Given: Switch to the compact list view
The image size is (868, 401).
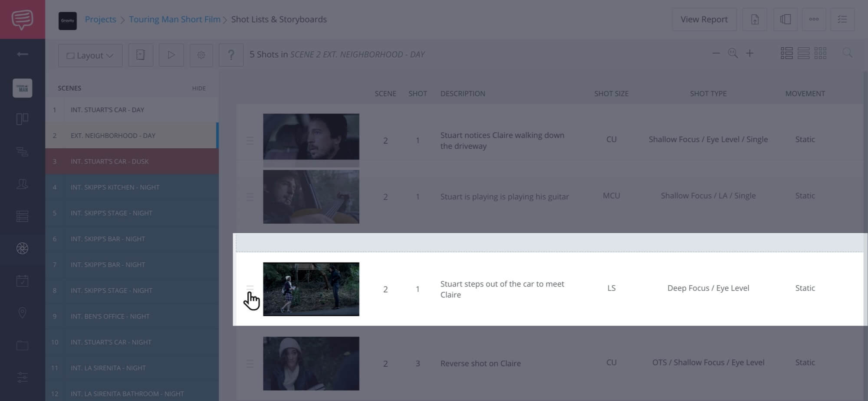Looking at the screenshot, I should click(x=803, y=53).
